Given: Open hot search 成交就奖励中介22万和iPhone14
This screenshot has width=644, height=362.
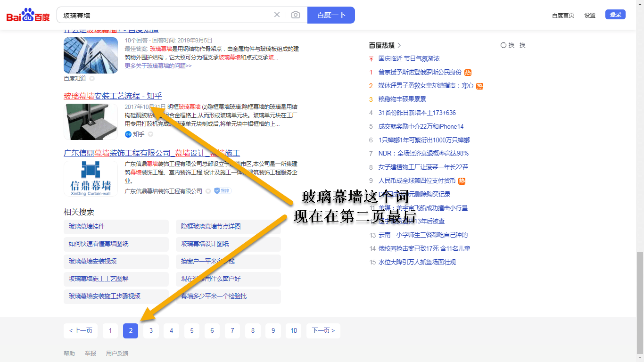Looking at the screenshot, I should [x=421, y=127].
